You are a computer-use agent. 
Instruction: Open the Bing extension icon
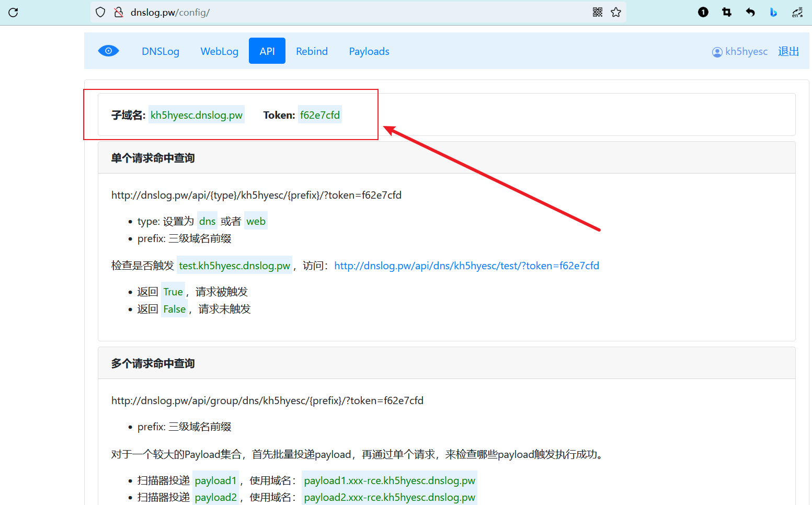pos(773,12)
